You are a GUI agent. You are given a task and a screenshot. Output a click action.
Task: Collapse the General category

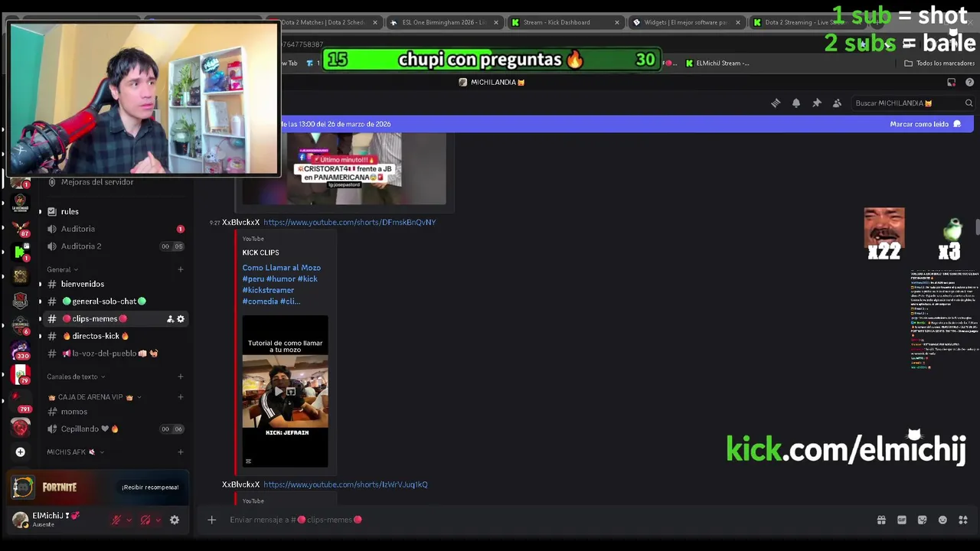(62, 269)
